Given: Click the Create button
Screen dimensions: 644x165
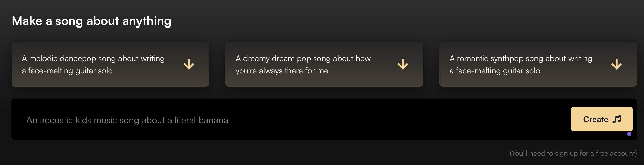Looking at the screenshot, I should 602,119.
